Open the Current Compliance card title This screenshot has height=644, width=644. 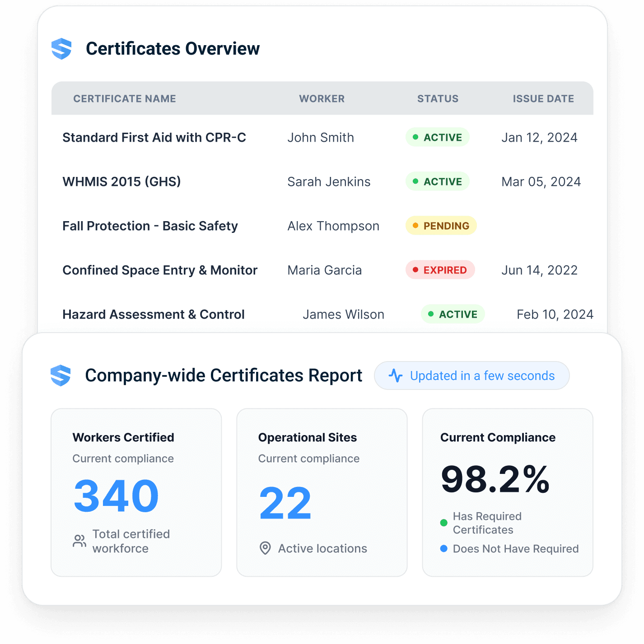[x=498, y=437]
